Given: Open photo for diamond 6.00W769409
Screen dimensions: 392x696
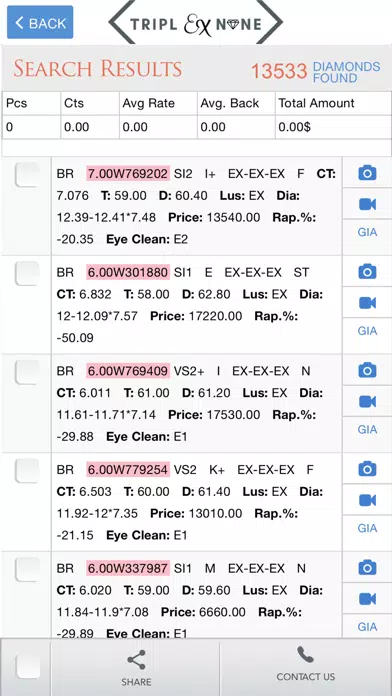Looking at the screenshot, I should pos(367,370).
